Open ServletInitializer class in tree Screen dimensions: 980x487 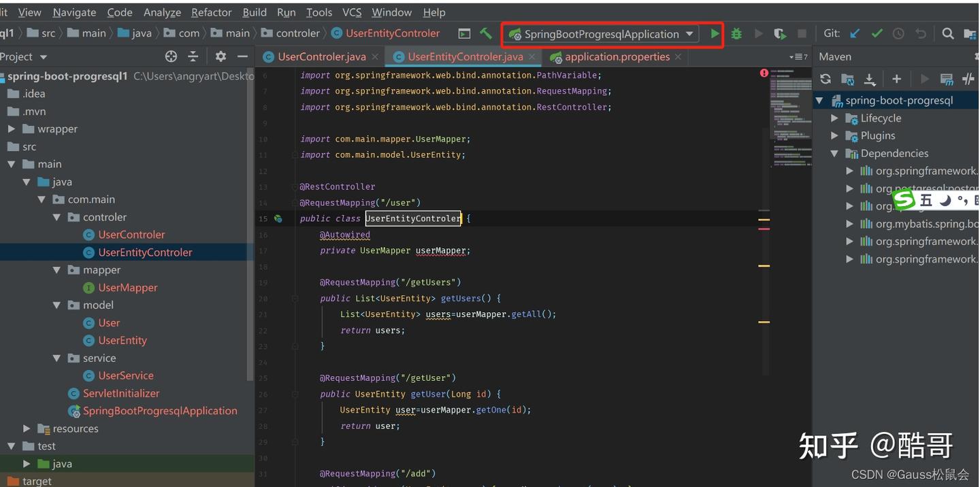[x=121, y=394]
